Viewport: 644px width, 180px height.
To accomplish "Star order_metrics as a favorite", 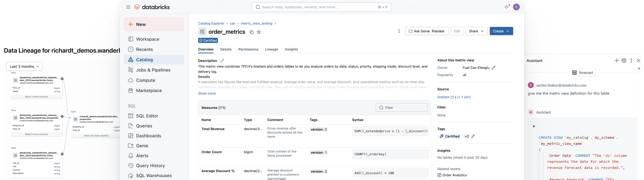I will pyautogui.click(x=259, y=32).
